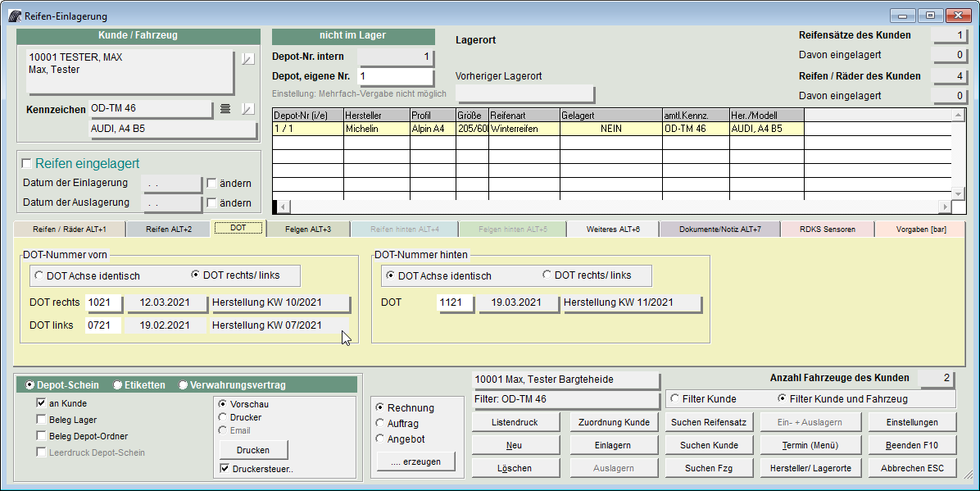The width and height of the screenshot is (980, 491).
Task: Click the rear DOT number field 1121
Action: (455, 302)
